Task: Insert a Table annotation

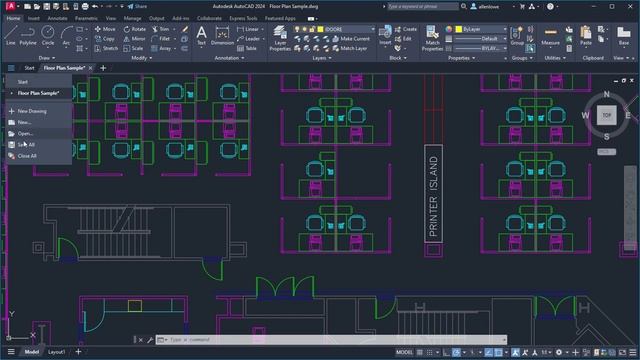Action: point(247,48)
